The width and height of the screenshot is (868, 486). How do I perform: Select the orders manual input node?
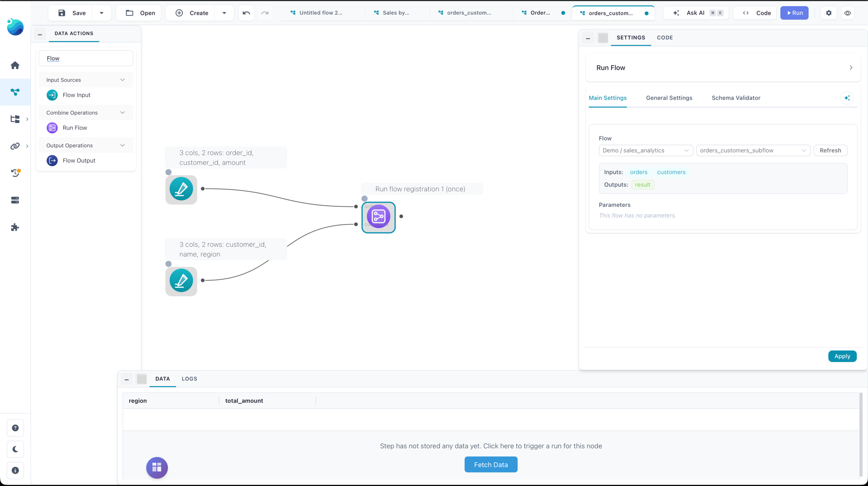[181, 189]
